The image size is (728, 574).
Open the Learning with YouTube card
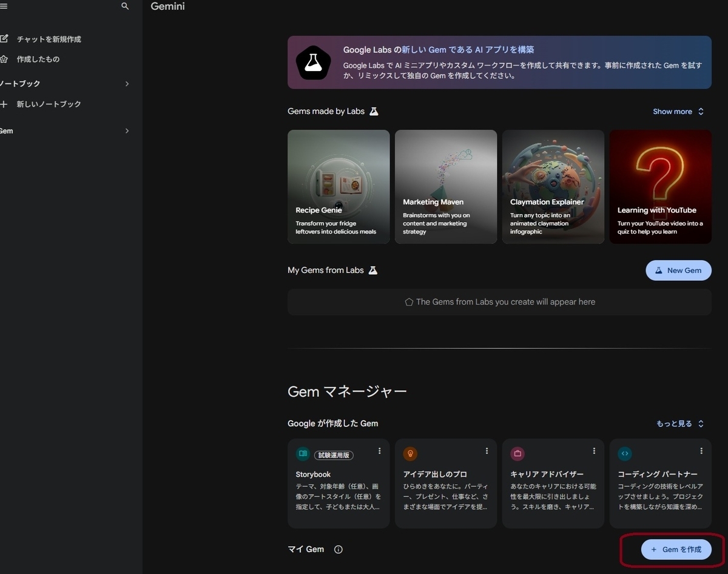661,187
